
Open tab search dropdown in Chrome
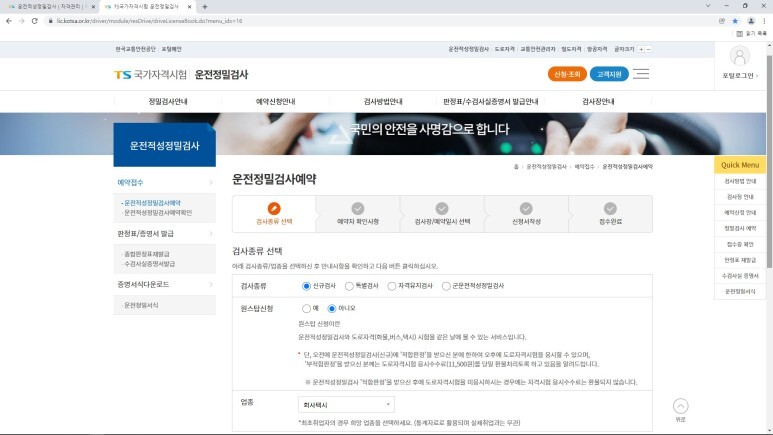point(708,6)
